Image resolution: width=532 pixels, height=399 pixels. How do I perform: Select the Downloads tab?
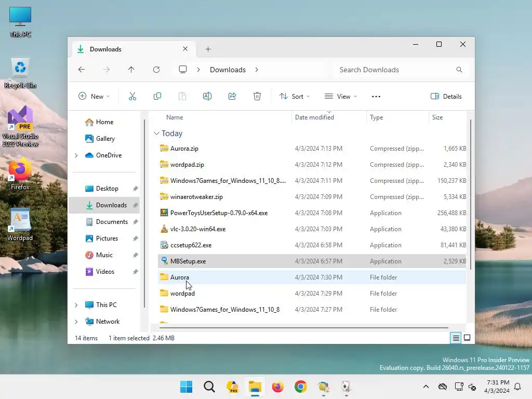click(134, 49)
